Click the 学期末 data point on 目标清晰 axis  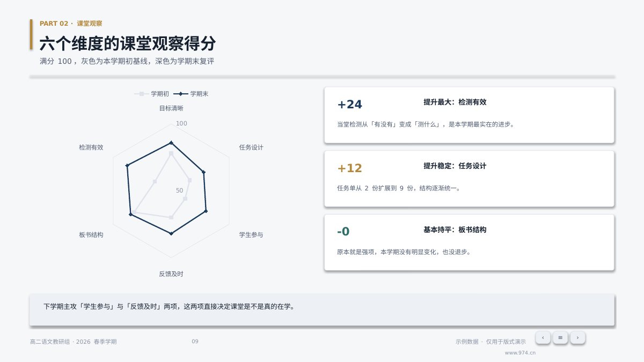click(171, 143)
